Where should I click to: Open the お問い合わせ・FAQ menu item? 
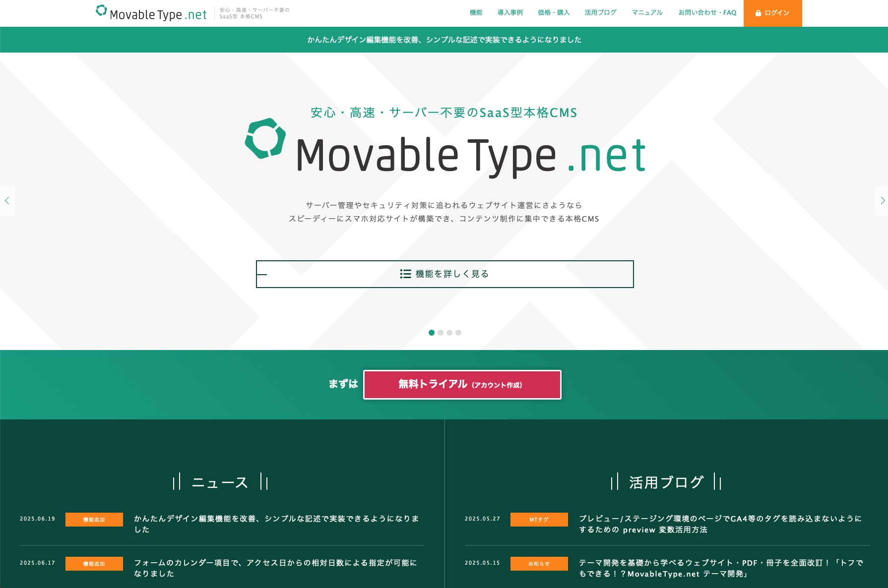[x=707, y=12]
